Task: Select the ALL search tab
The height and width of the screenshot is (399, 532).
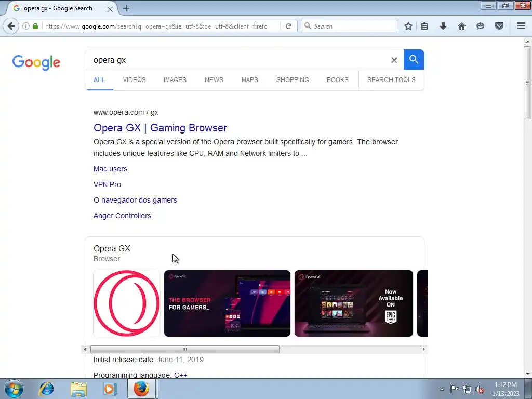Action: (99, 79)
